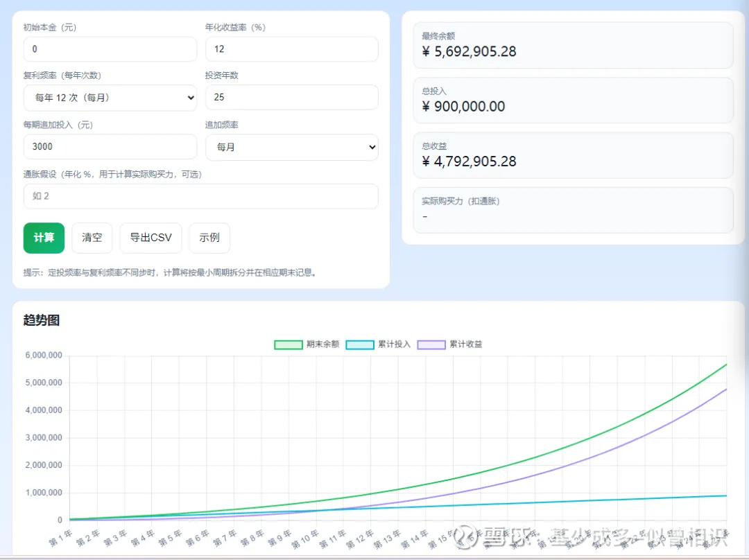Image resolution: width=749 pixels, height=560 pixels.
Task: Hide the 期末余额 legend label
Action: click(323, 344)
